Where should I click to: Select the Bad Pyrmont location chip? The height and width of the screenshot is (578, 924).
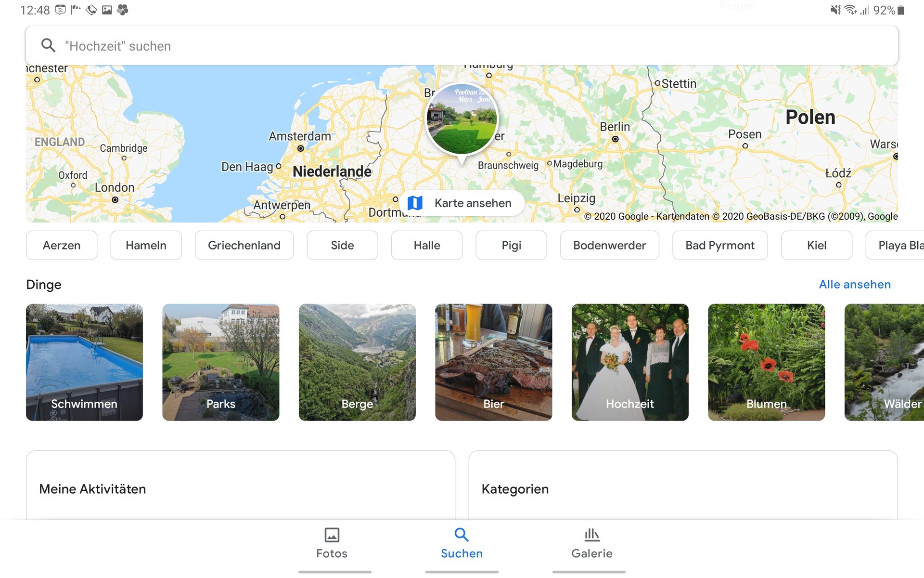point(720,245)
